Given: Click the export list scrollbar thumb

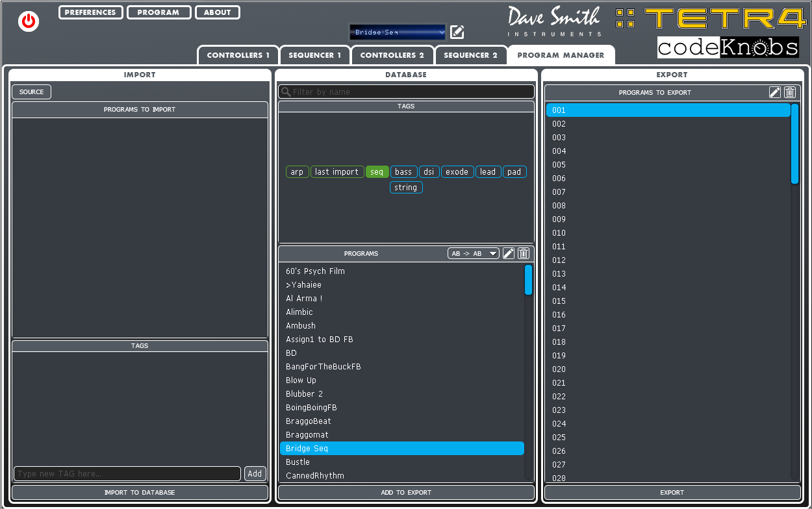Looking at the screenshot, I should [795, 144].
